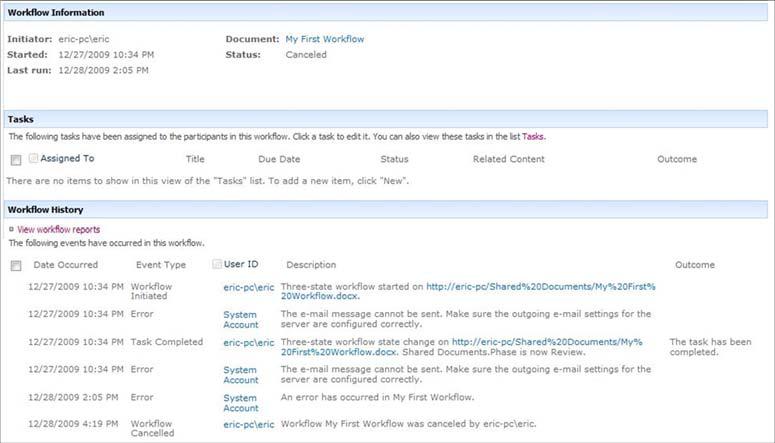Open System Account in first Error row
Screen dimensions: 775x443
(x=240, y=319)
